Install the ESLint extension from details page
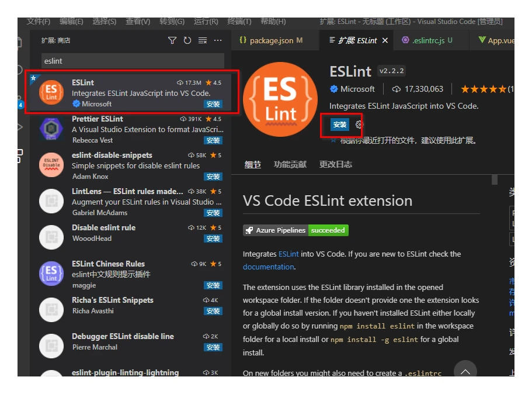The height and width of the screenshot is (394, 532). [x=340, y=125]
